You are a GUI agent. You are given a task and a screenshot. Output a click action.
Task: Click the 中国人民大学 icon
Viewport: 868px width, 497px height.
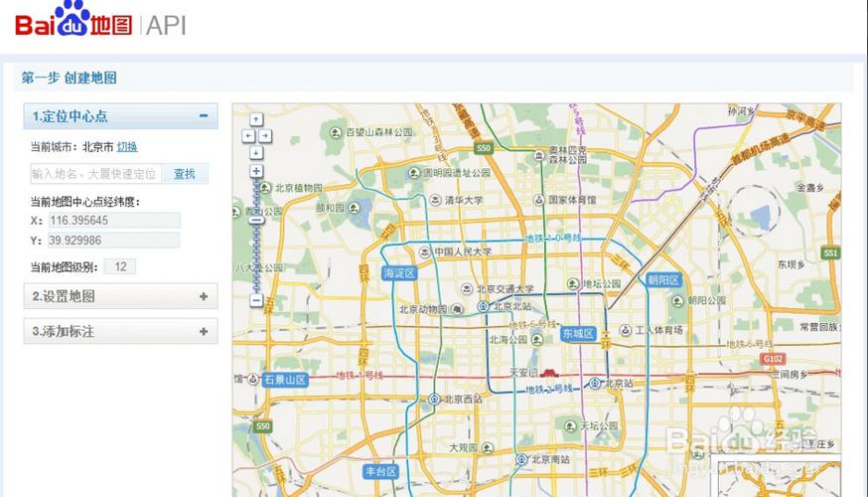(x=425, y=251)
